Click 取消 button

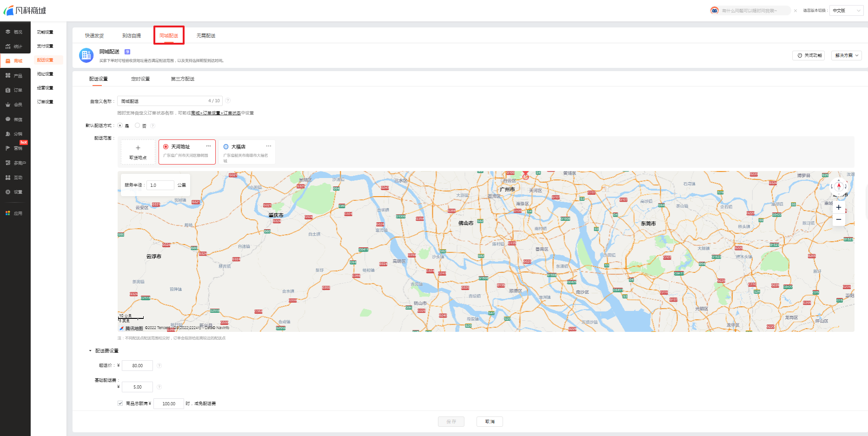(490, 422)
